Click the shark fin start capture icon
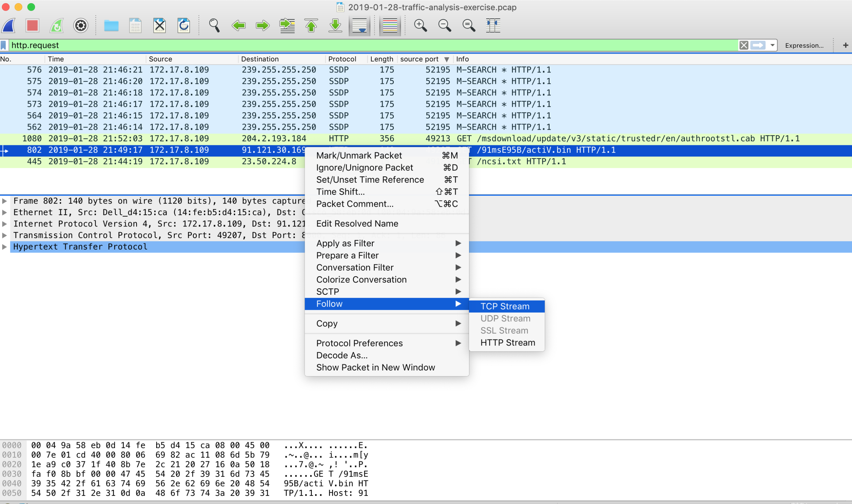852x504 pixels. tap(9, 26)
